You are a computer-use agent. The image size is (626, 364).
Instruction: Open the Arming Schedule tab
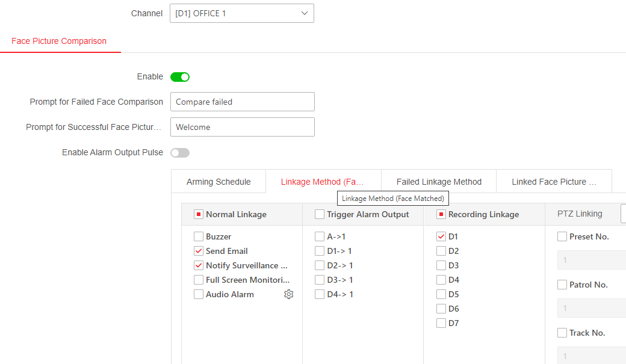(x=218, y=182)
